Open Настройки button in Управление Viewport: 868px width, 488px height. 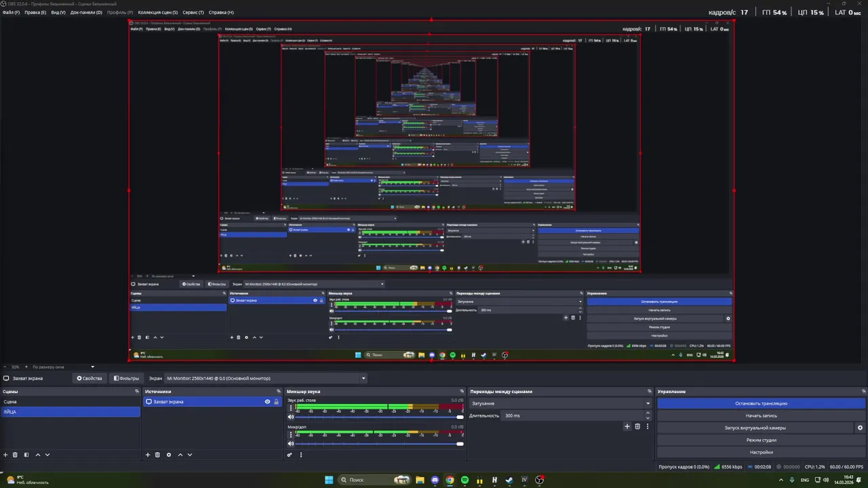click(761, 452)
